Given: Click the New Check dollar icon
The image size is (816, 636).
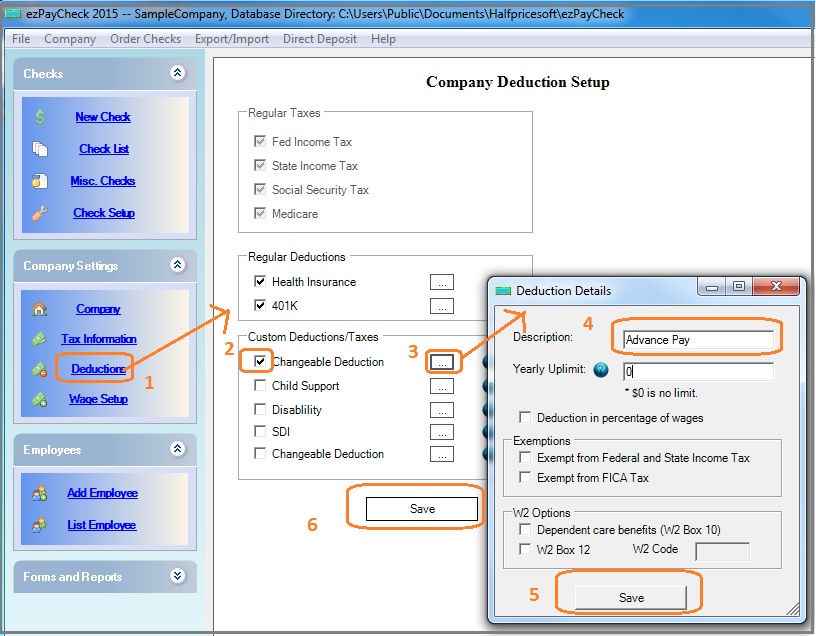Looking at the screenshot, I should tap(40, 117).
